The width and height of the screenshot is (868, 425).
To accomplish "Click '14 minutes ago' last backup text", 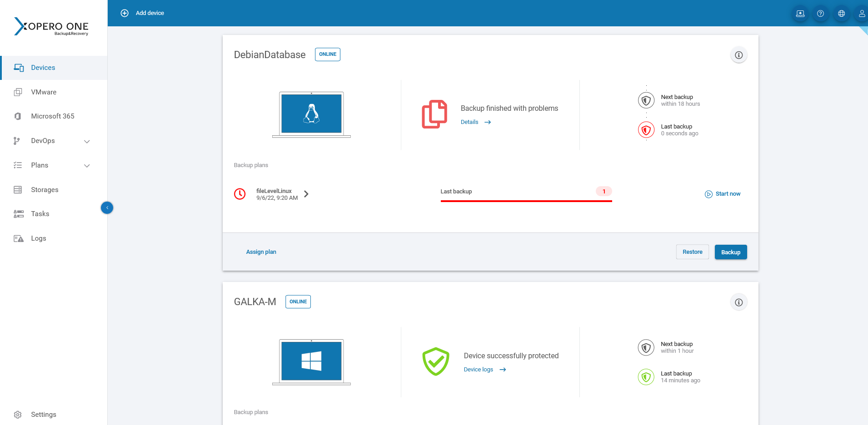I will pyautogui.click(x=680, y=381).
